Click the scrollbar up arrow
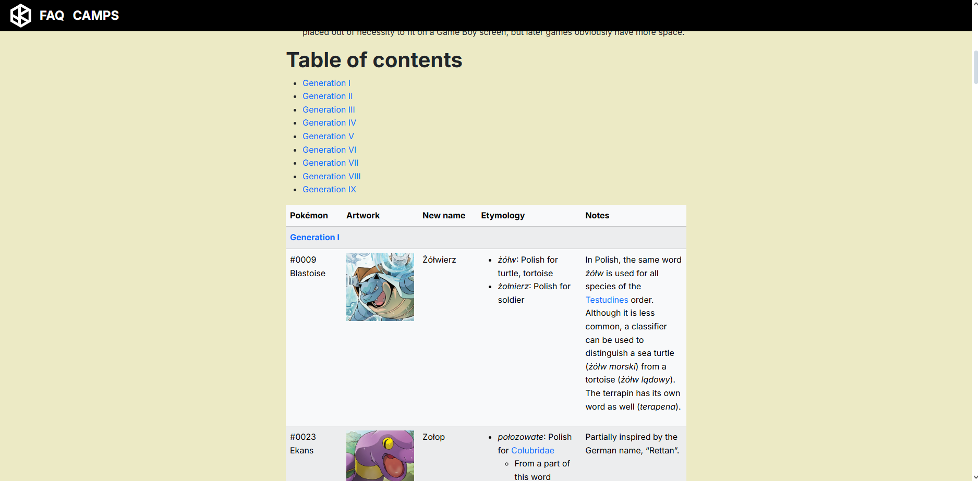 coord(976,4)
